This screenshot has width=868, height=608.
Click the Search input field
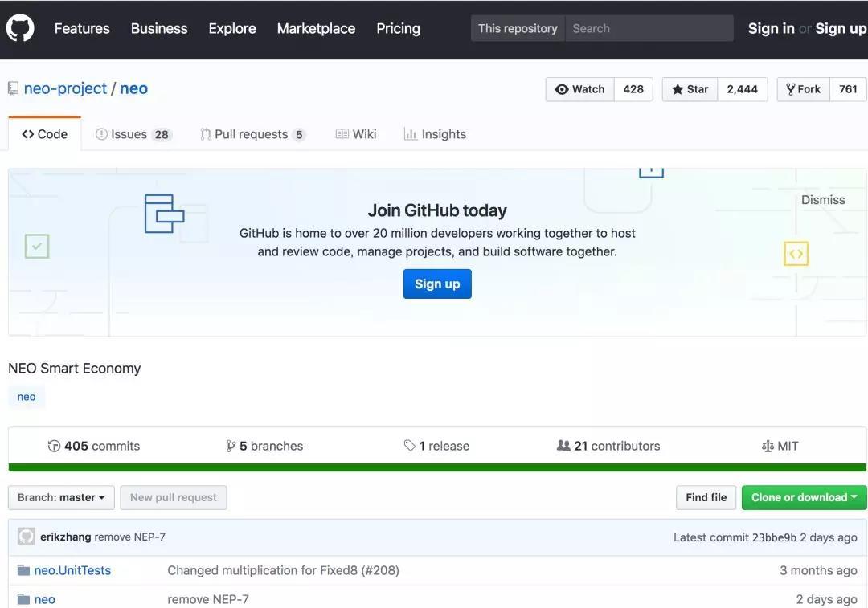pyautogui.click(x=649, y=28)
